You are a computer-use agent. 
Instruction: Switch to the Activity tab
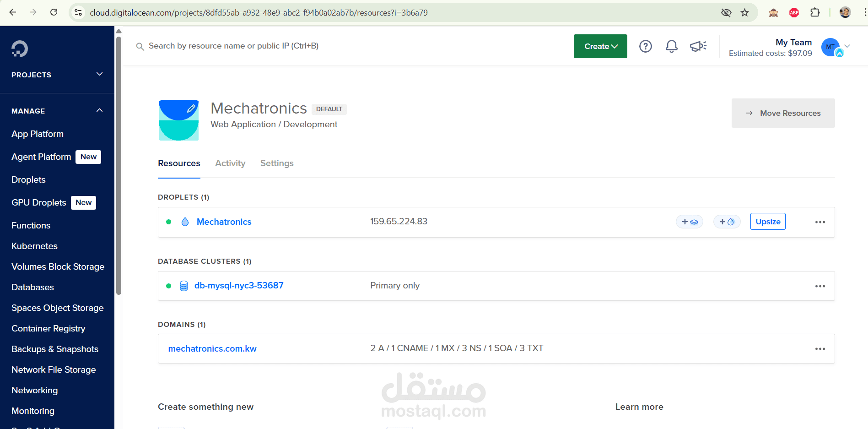230,163
